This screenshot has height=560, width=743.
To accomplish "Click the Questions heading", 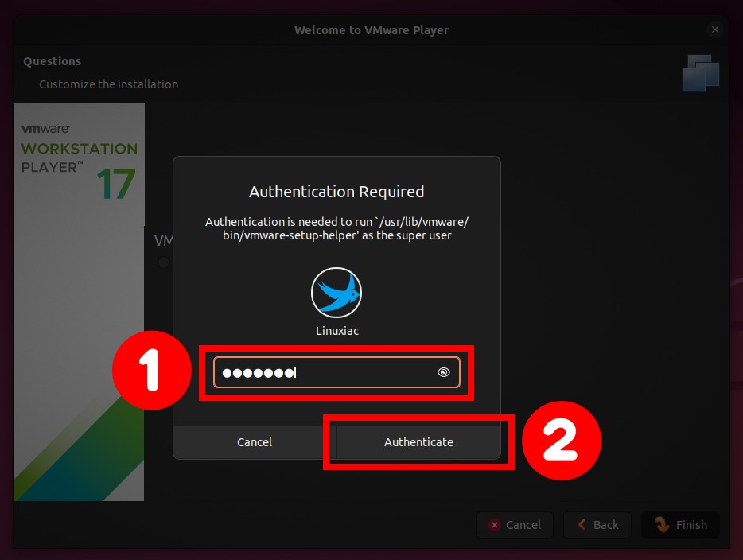I will point(53,61).
